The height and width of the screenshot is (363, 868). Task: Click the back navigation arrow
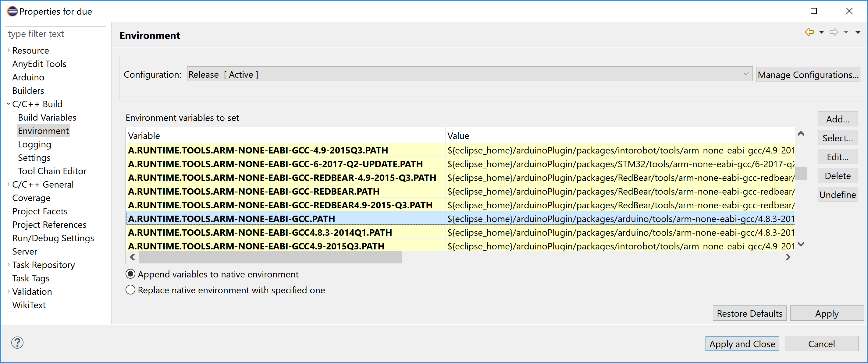pos(809,32)
